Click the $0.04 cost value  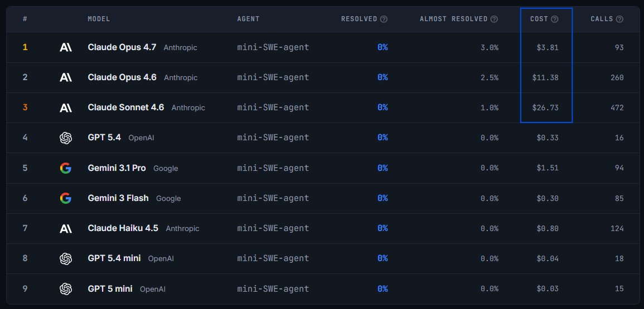click(x=548, y=259)
